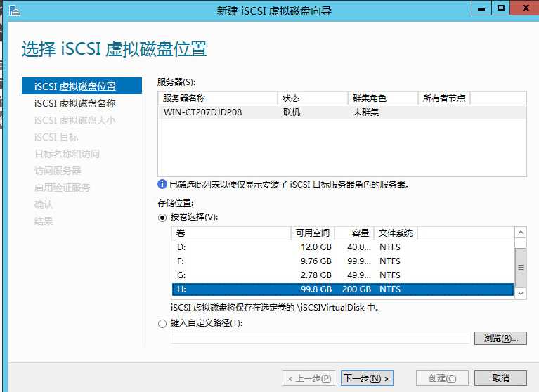Click the disabled 启用验证服务 step
Screen dimensions: 539x392
pos(63,188)
